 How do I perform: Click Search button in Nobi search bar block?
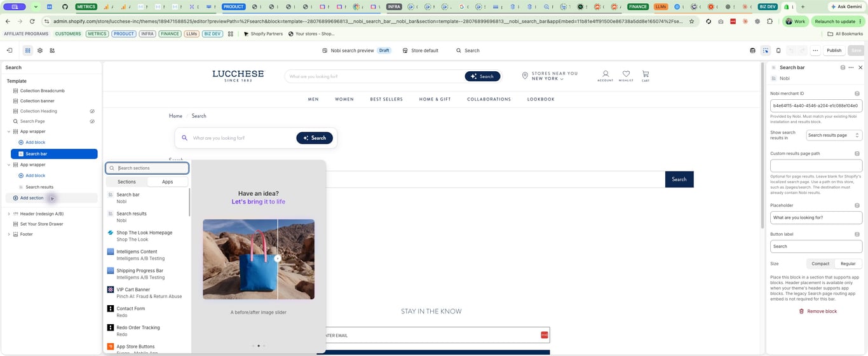pos(315,138)
